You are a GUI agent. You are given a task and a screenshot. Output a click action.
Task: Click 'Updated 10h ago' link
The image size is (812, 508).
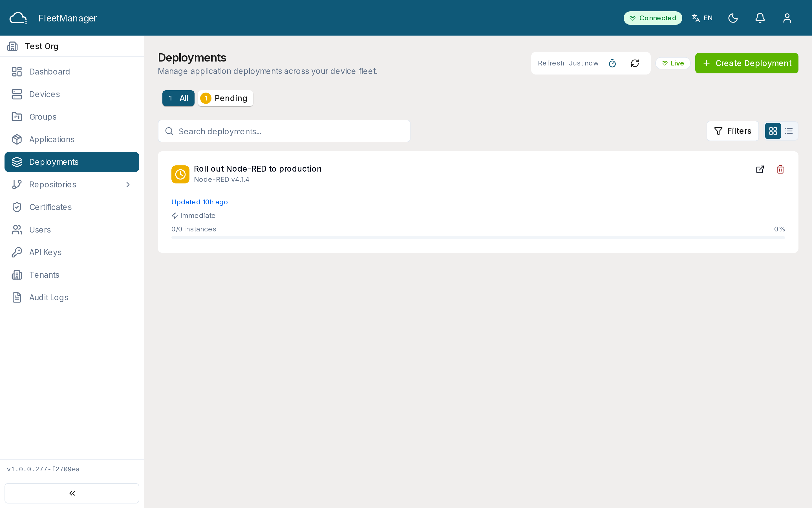pyautogui.click(x=200, y=202)
